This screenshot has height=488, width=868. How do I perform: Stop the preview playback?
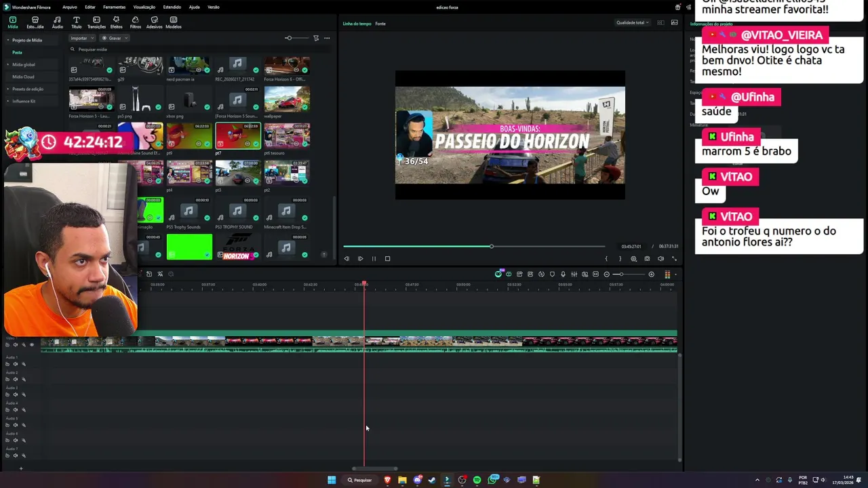coord(387,258)
